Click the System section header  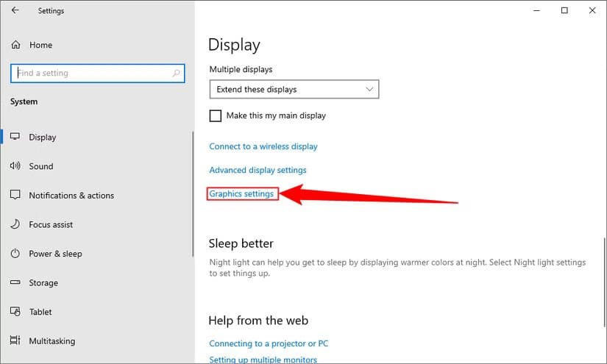point(24,101)
